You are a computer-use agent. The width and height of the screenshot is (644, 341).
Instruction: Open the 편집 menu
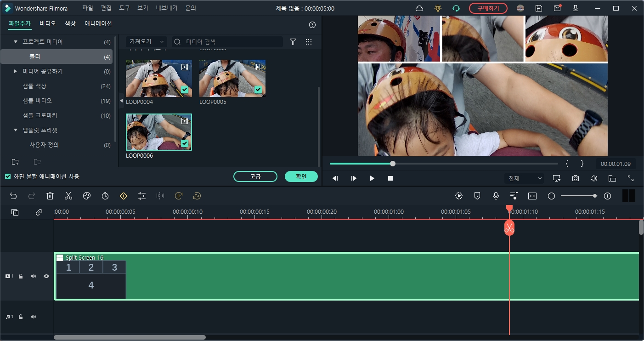(x=106, y=8)
